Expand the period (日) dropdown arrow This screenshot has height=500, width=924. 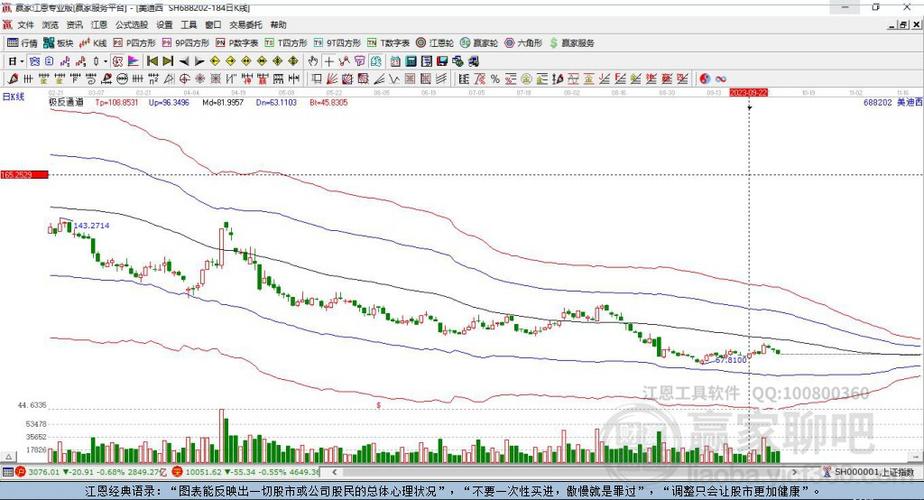22,61
